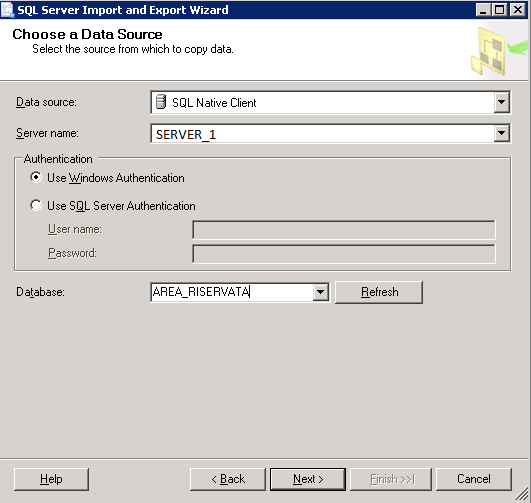Expand the Server name list
The image size is (531, 503).
click(x=502, y=133)
